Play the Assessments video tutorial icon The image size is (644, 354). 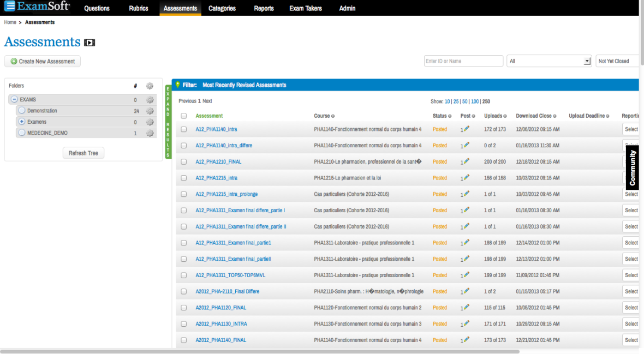(x=90, y=43)
